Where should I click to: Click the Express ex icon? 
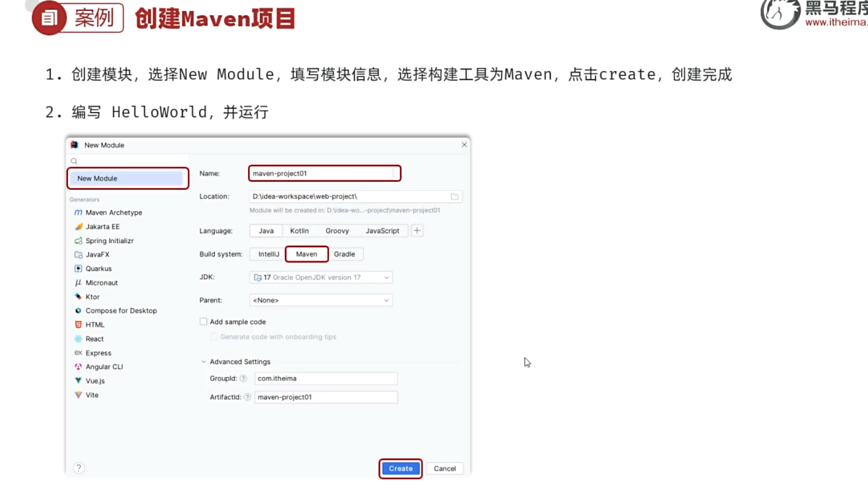(x=78, y=353)
